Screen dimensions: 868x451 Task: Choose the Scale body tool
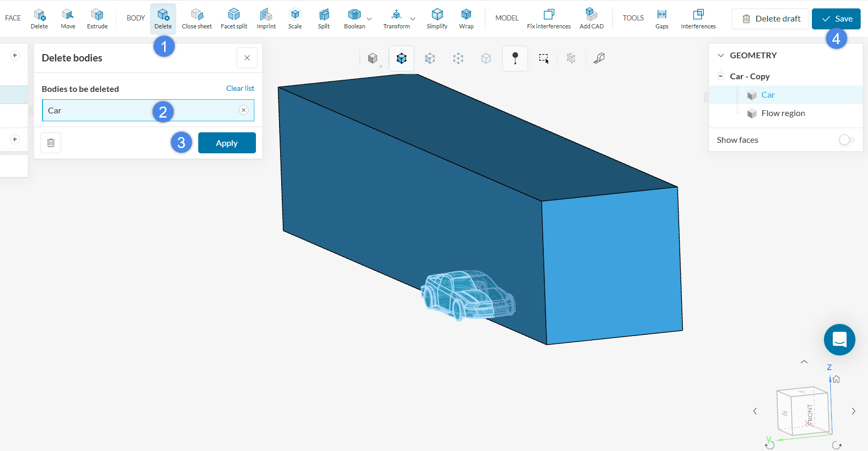point(295,19)
